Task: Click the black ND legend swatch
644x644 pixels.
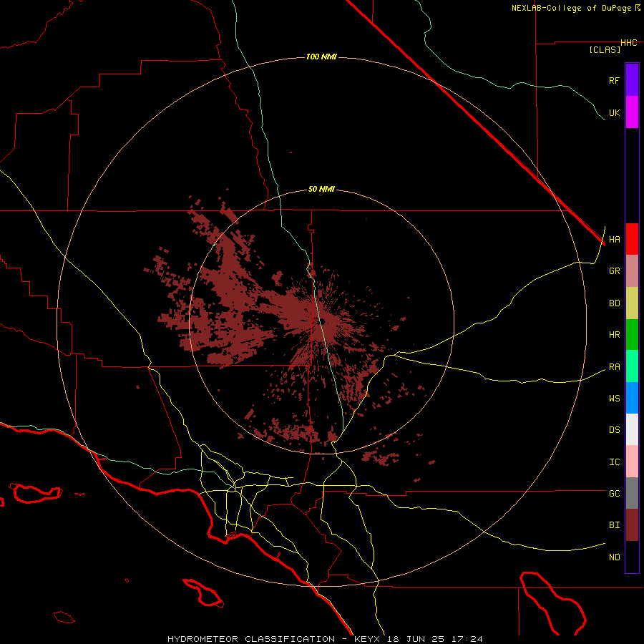Action: 632,557
